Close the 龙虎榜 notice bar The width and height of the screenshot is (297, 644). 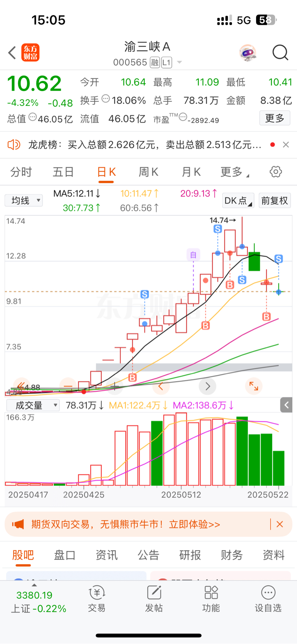[x=286, y=144]
